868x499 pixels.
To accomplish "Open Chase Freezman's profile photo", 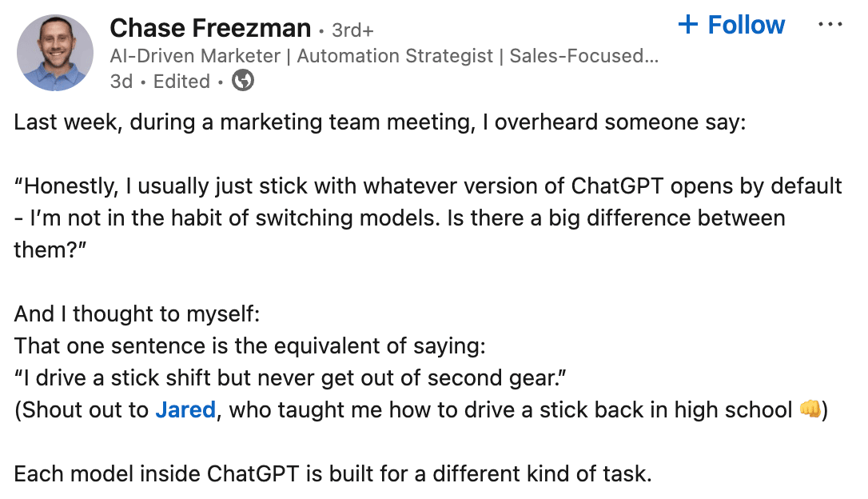I will pos(54,53).
